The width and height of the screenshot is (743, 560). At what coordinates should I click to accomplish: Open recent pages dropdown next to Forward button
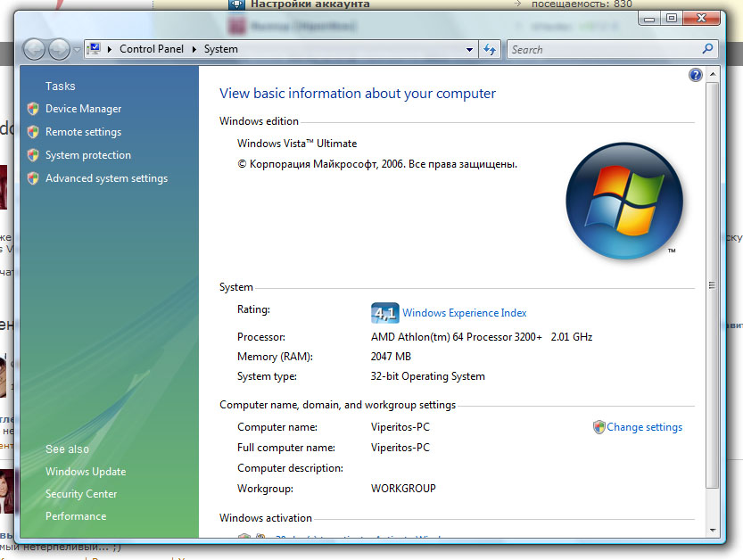[77, 50]
